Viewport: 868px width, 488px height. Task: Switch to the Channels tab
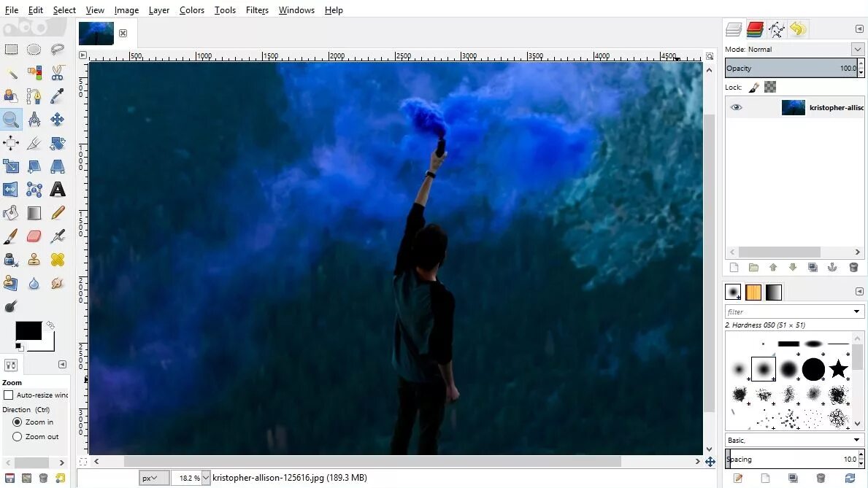(x=755, y=28)
